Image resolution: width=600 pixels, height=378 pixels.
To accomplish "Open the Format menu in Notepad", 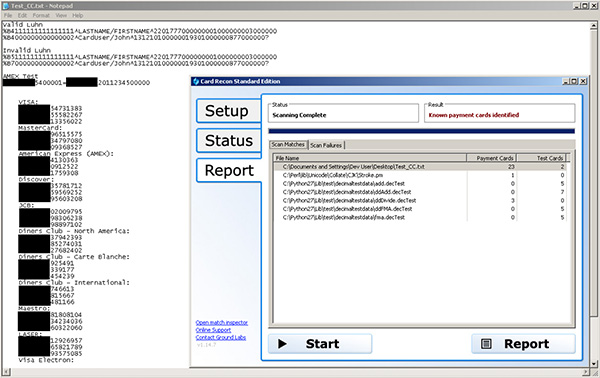I will [41, 15].
